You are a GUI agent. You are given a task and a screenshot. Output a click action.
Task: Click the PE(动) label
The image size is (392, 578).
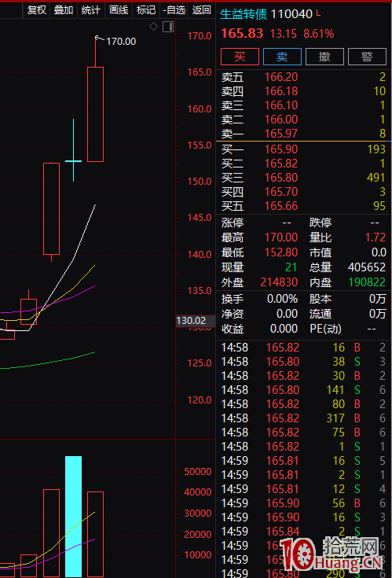(x=325, y=329)
